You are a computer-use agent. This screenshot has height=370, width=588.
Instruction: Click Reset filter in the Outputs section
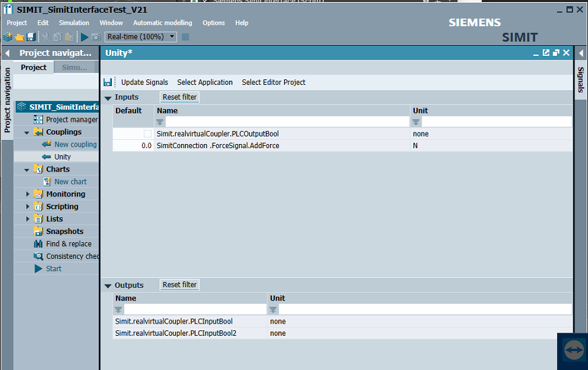click(180, 285)
